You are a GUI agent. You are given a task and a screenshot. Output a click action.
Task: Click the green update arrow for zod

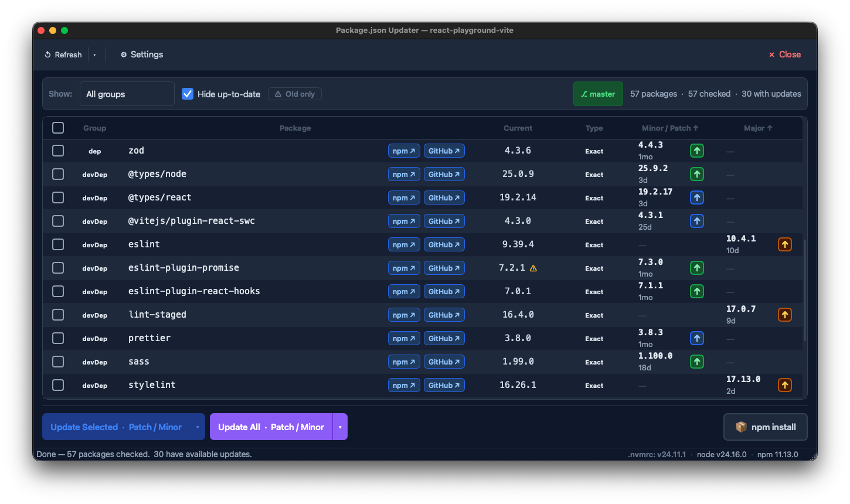pyautogui.click(x=696, y=151)
